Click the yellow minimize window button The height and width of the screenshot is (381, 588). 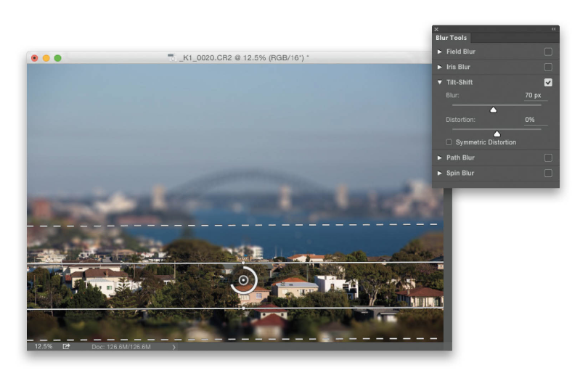tap(46, 57)
